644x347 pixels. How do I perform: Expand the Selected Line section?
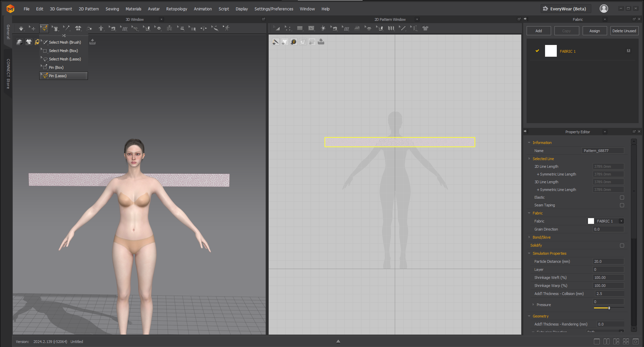coord(529,159)
